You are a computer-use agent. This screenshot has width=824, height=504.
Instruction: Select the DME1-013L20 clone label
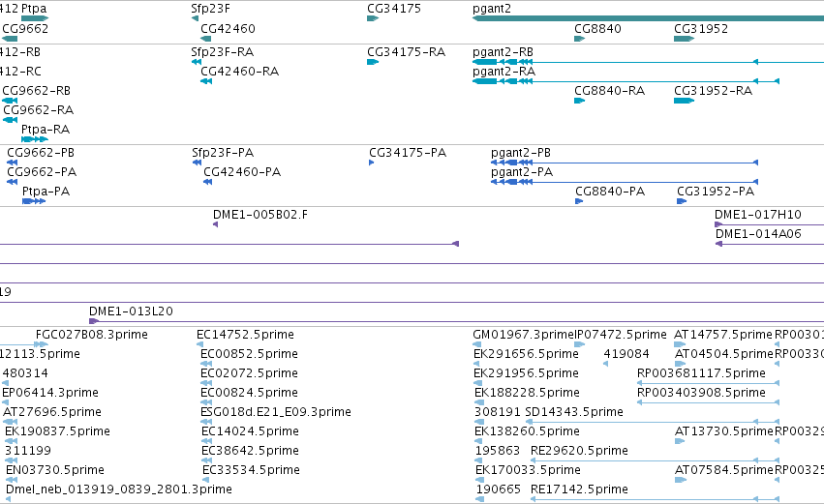coord(131,311)
